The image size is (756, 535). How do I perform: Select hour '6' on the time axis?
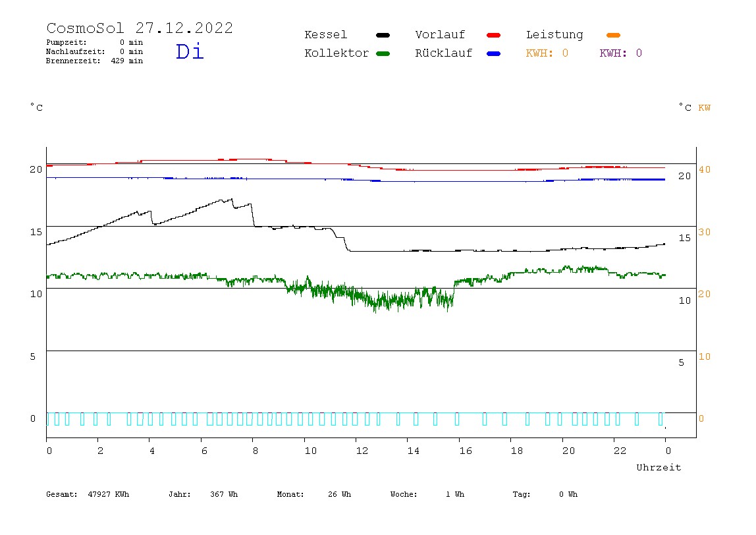pos(204,451)
